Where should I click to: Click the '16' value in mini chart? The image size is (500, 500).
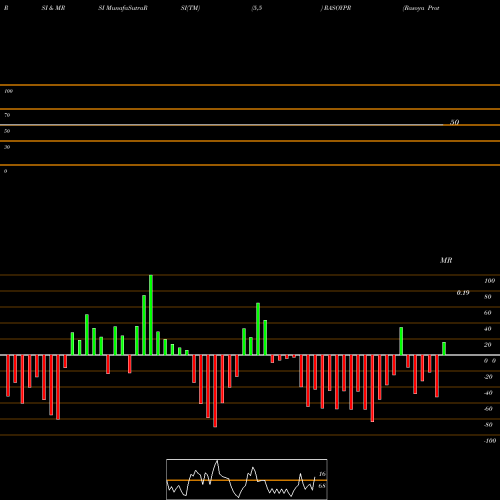(x=322, y=474)
